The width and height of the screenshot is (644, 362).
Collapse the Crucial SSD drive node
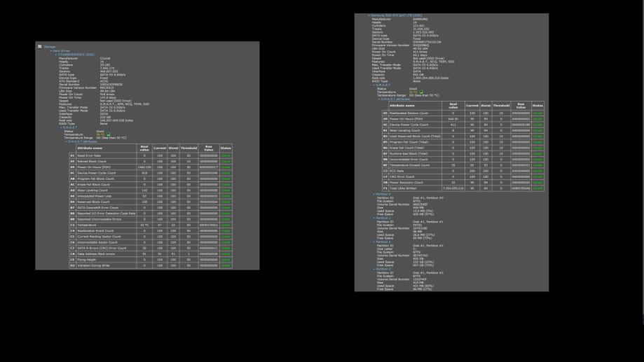[56, 55]
